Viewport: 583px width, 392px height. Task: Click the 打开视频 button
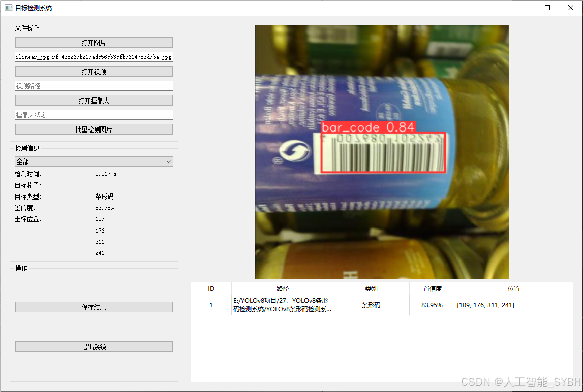94,71
